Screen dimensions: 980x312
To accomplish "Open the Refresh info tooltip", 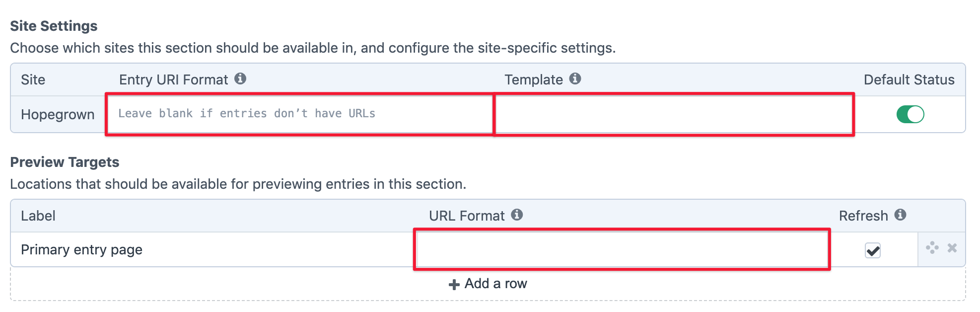I will click(901, 215).
